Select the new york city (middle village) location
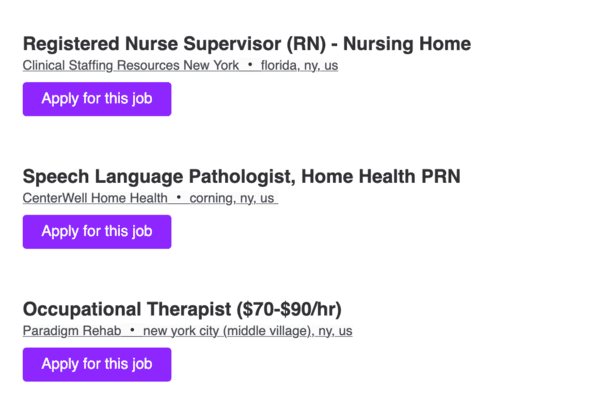 (x=247, y=330)
